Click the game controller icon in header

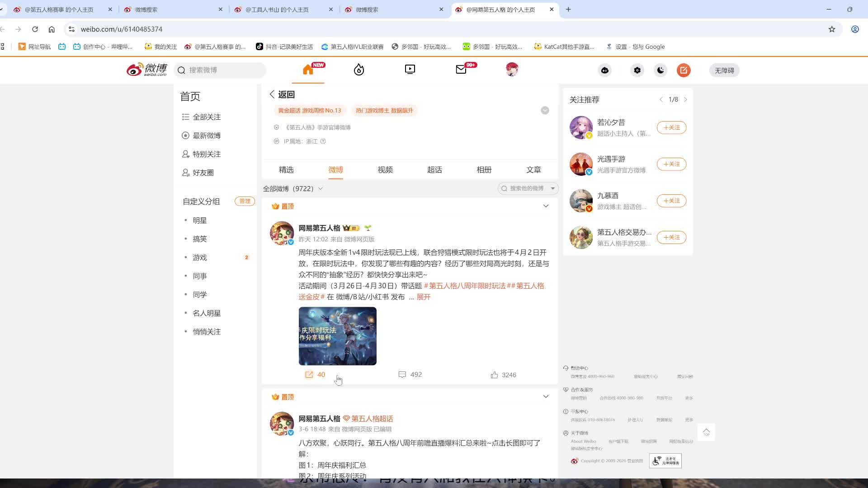604,70
